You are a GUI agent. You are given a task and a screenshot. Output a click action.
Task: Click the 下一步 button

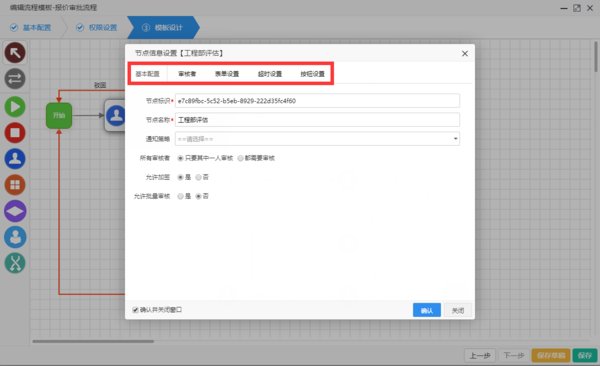pos(514,356)
